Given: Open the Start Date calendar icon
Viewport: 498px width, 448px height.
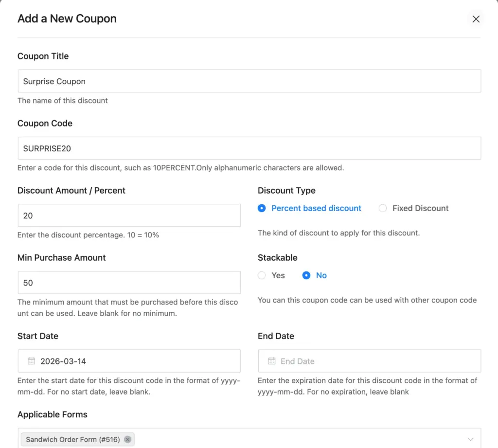Looking at the screenshot, I should pyautogui.click(x=31, y=361).
